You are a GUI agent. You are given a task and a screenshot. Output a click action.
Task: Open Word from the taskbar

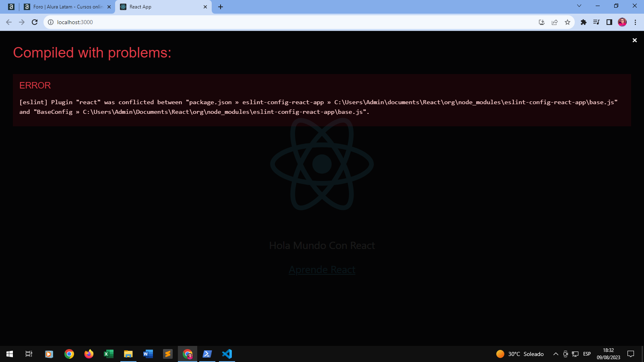pyautogui.click(x=148, y=354)
